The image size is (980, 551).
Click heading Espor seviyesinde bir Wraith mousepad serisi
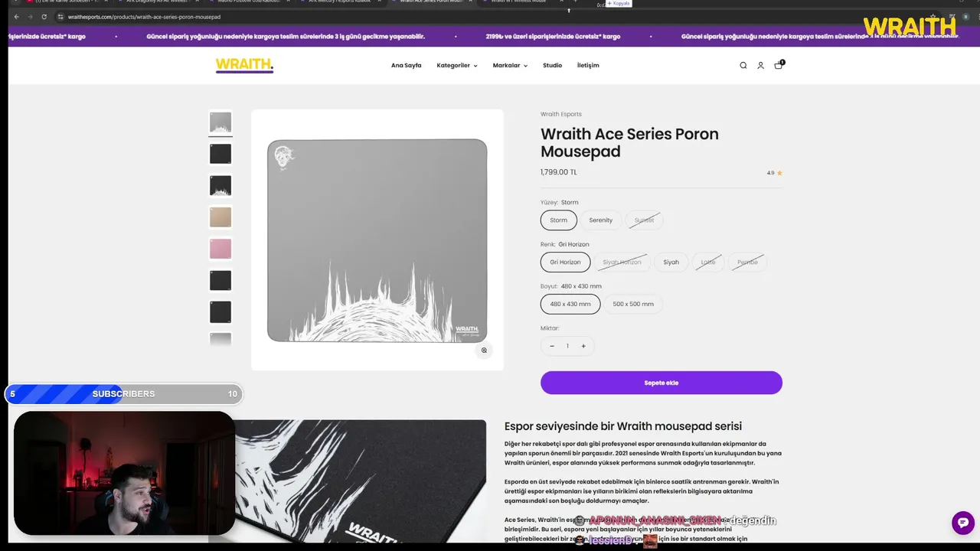623,426
